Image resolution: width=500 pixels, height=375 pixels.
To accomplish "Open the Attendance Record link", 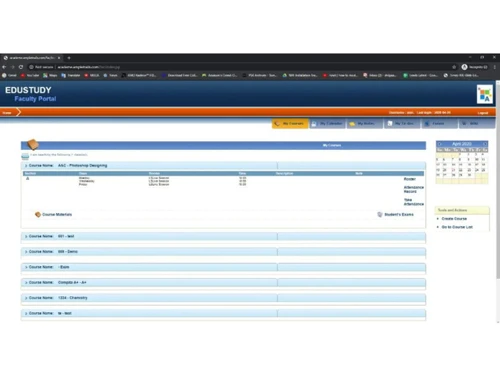I will (x=414, y=189).
